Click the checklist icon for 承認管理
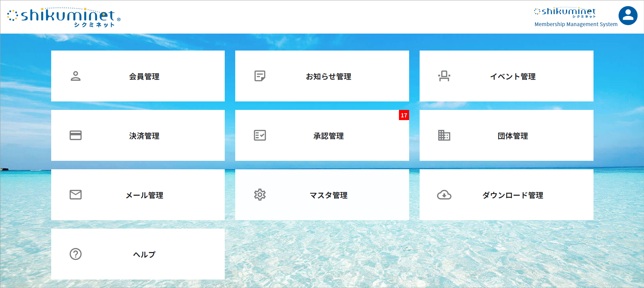The height and width of the screenshot is (288, 644). [x=260, y=135]
